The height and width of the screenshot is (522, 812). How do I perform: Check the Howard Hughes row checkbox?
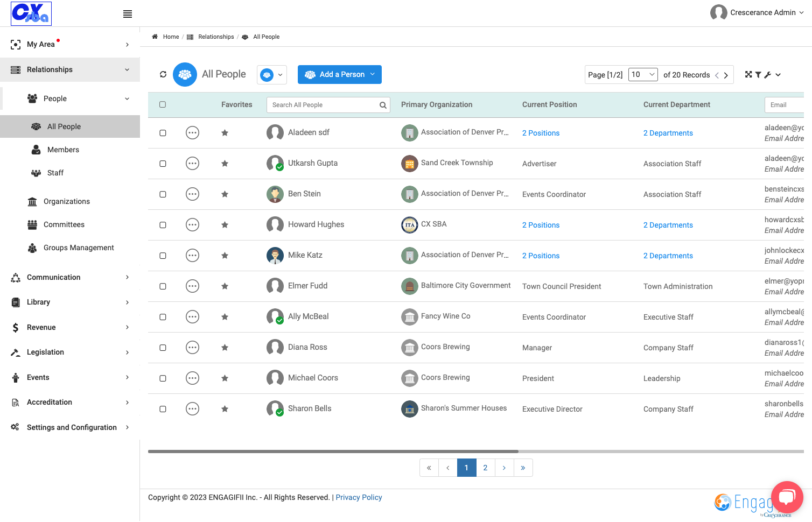pos(163,225)
